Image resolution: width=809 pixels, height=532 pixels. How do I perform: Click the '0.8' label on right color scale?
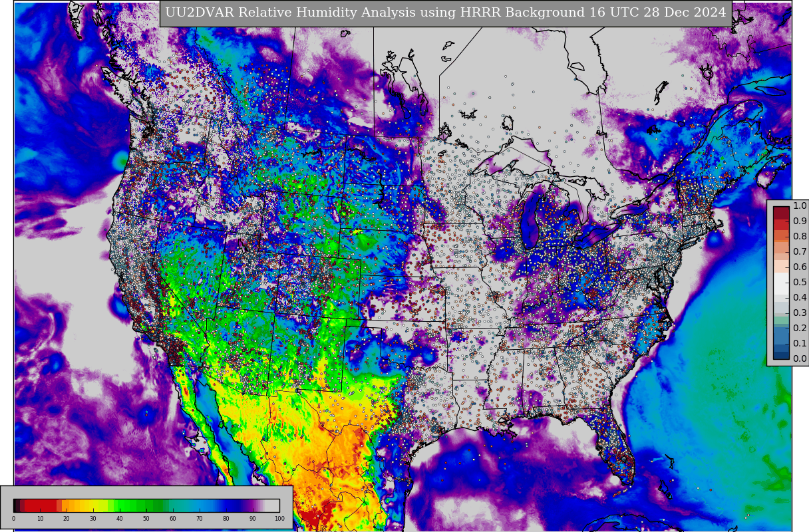point(800,237)
